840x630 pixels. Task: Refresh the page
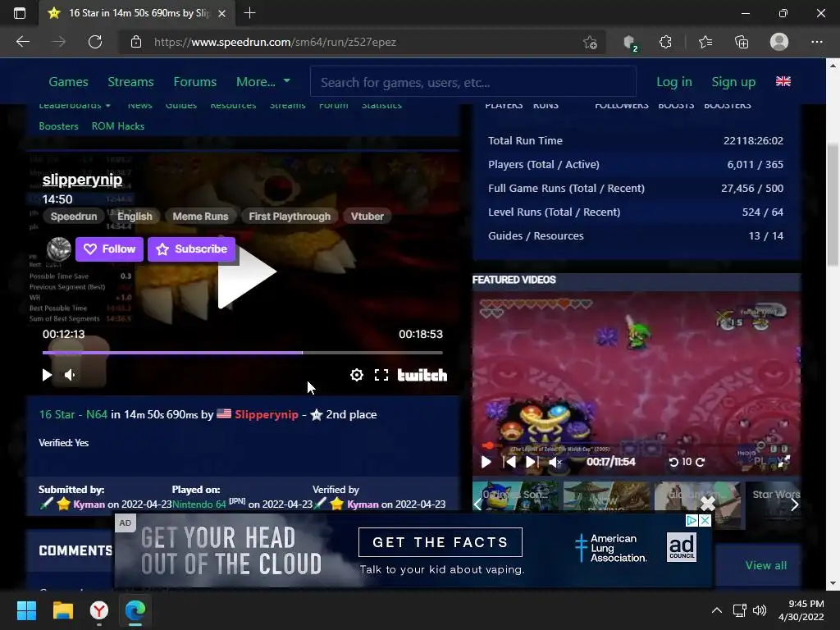(95, 43)
